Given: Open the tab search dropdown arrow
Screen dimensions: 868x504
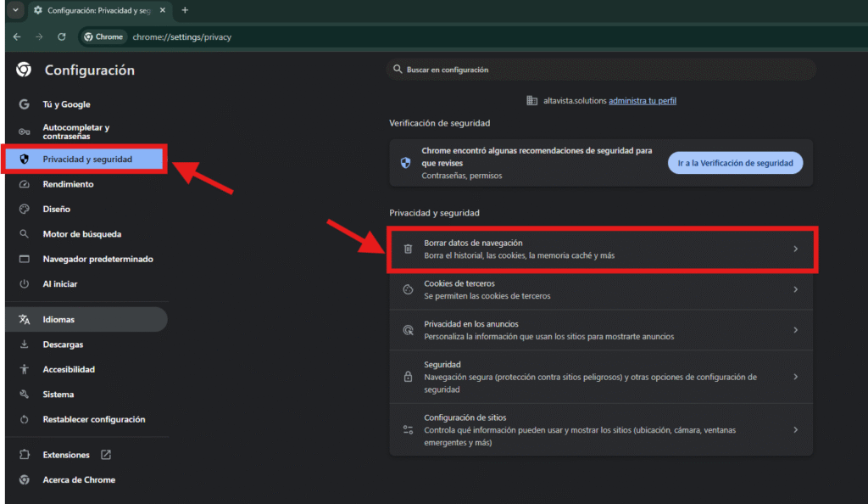Looking at the screenshot, I should 15,10.
